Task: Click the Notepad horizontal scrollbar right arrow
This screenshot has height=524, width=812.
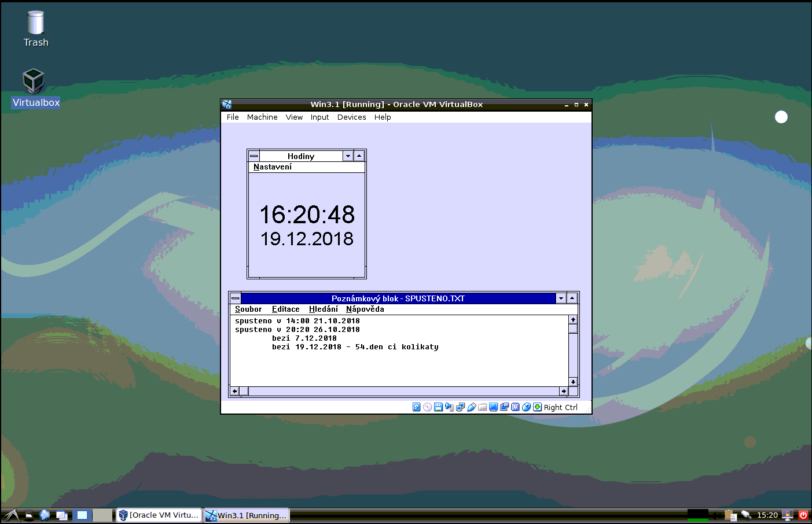Action: point(564,392)
